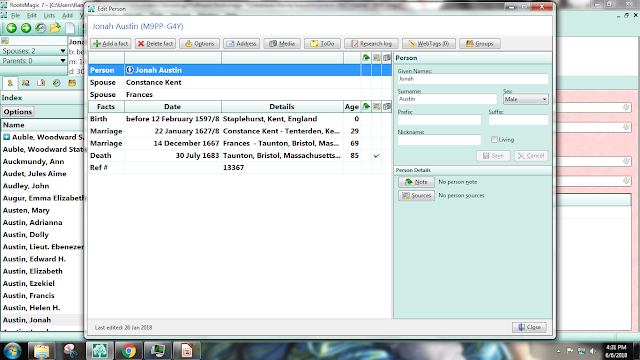The image size is (640, 360).
Task: Click the Address button
Action: coord(242,44)
